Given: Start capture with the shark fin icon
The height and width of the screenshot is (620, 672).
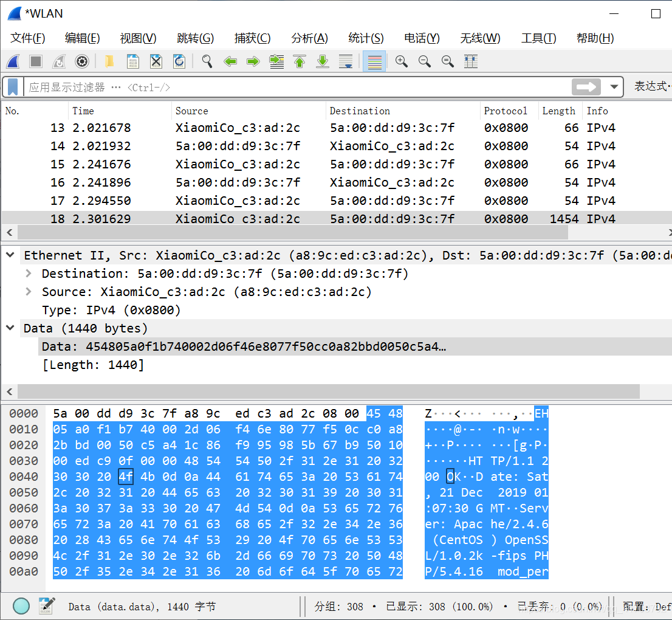Looking at the screenshot, I should (13, 62).
